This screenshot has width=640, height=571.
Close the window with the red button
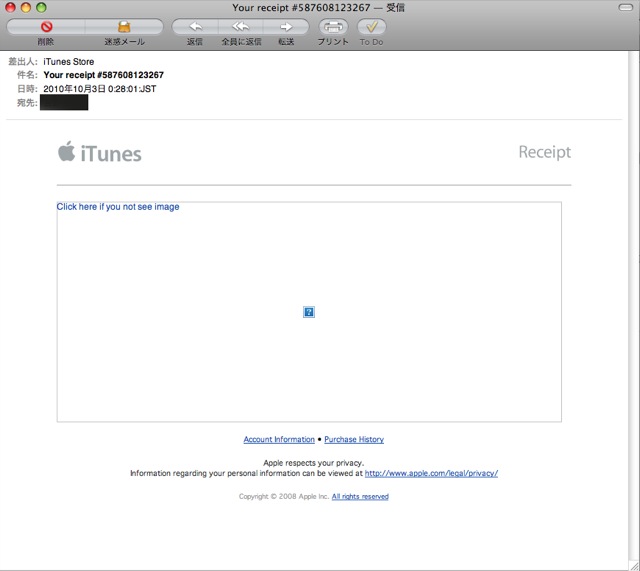[x=10, y=7]
